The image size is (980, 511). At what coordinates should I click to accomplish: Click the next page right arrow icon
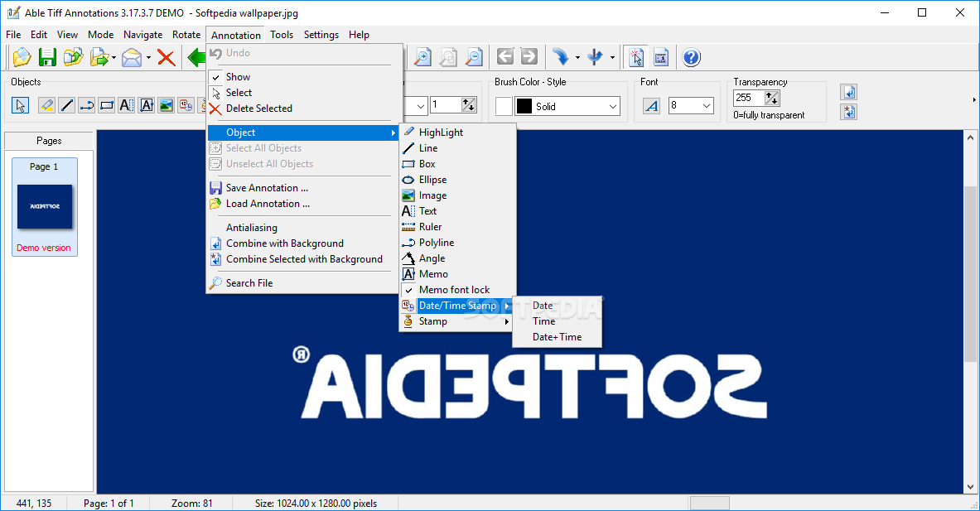pos(529,57)
